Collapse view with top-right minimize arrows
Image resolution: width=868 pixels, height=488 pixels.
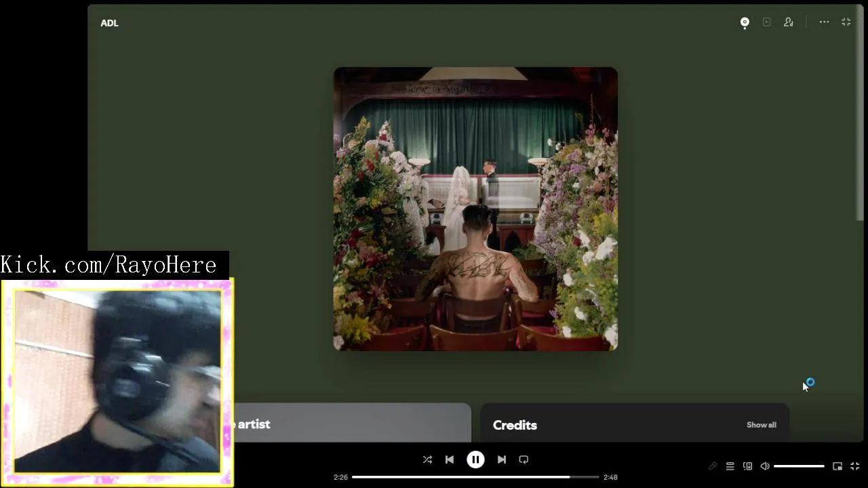[846, 22]
